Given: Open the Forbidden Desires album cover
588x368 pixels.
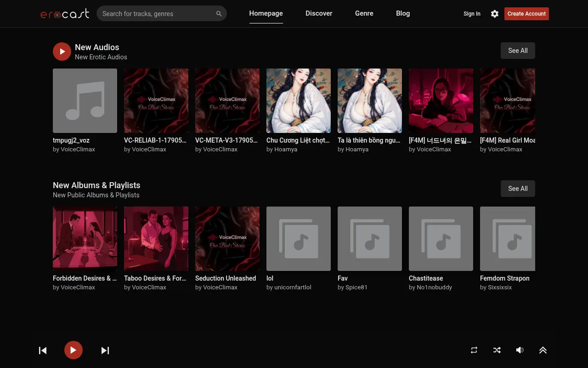Looking at the screenshot, I should pyautogui.click(x=85, y=239).
